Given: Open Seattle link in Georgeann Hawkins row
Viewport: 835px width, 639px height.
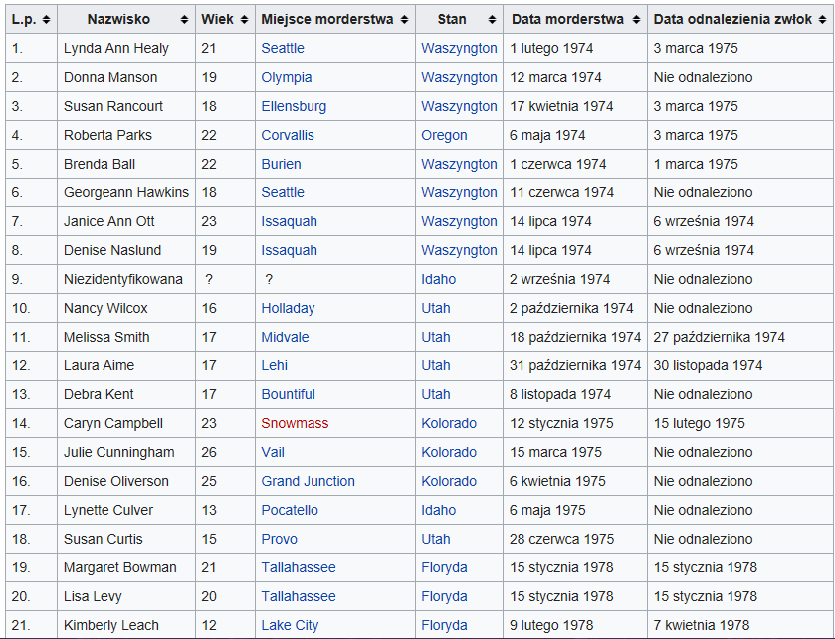Looking at the screenshot, I should coord(283,192).
